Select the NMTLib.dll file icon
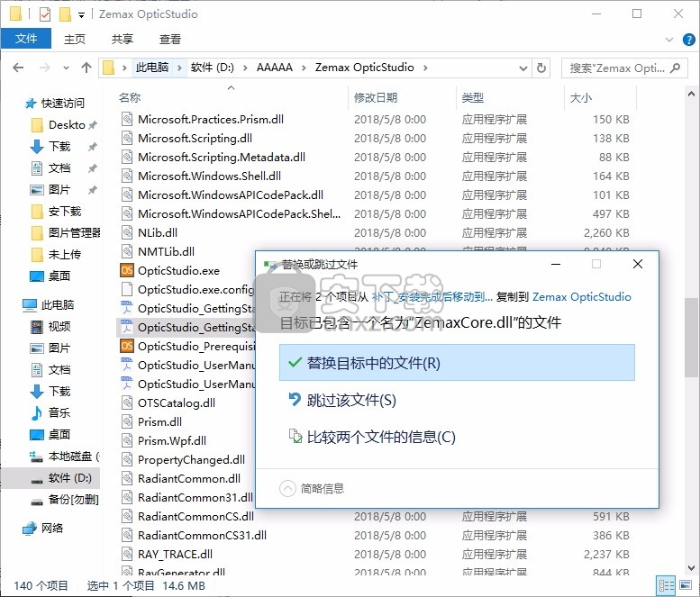This screenshot has width=700, height=597. (x=127, y=251)
